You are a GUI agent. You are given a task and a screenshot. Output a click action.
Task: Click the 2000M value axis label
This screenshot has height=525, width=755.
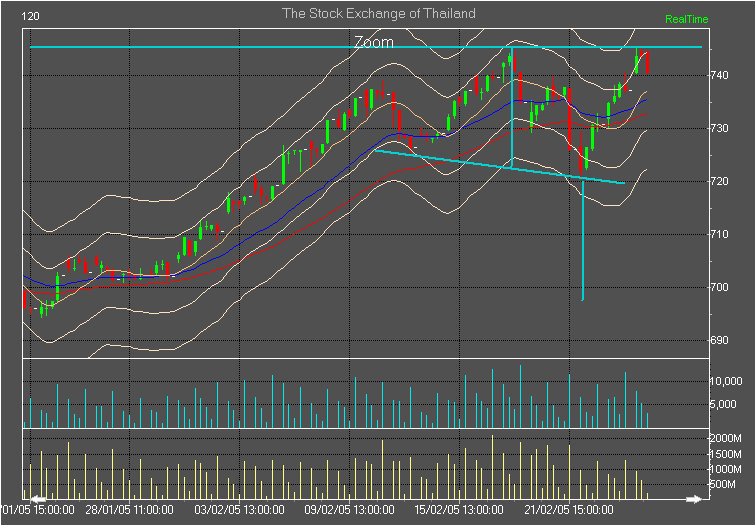click(726, 438)
